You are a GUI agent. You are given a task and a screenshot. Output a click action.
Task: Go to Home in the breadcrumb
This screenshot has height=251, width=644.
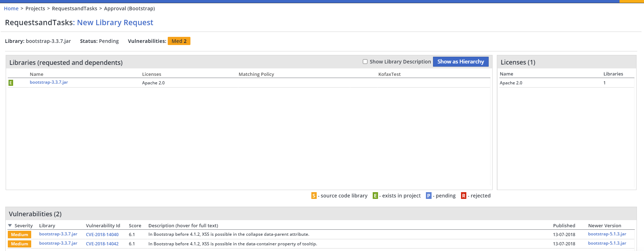(x=11, y=9)
